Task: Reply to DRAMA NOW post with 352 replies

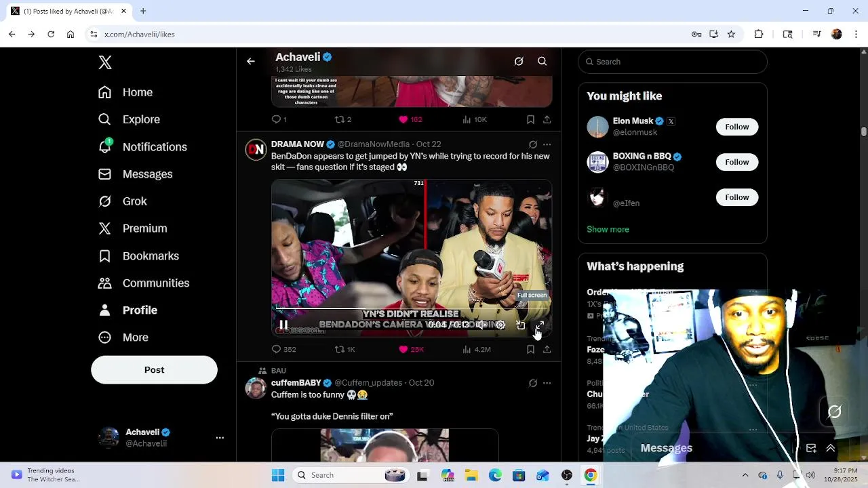Action: pyautogui.click(x=283, y=350)
